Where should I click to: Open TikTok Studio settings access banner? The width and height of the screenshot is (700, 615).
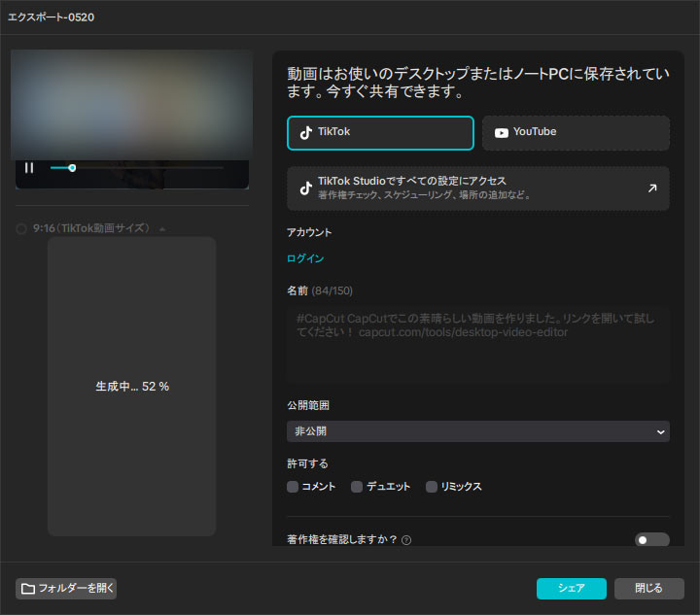478,188
